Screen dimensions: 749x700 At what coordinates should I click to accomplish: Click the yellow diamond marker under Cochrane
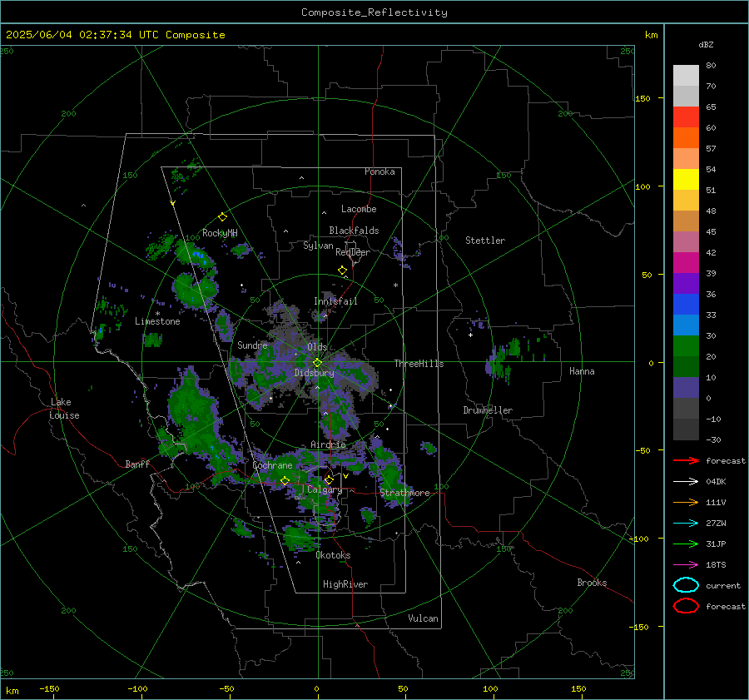pyautogui.click(x=285, y=480)
